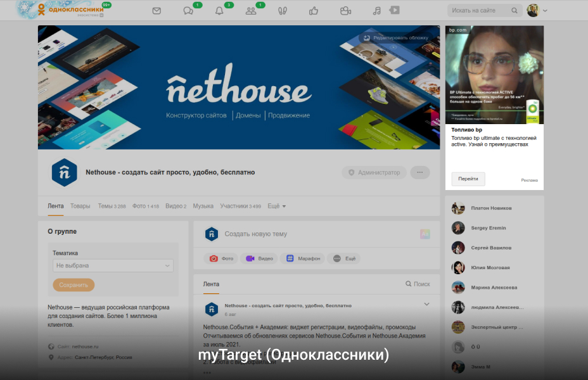Click the Nethouse cover banner image
The height and width of the screenshot is (380, 588).
(x=239, y=87)
